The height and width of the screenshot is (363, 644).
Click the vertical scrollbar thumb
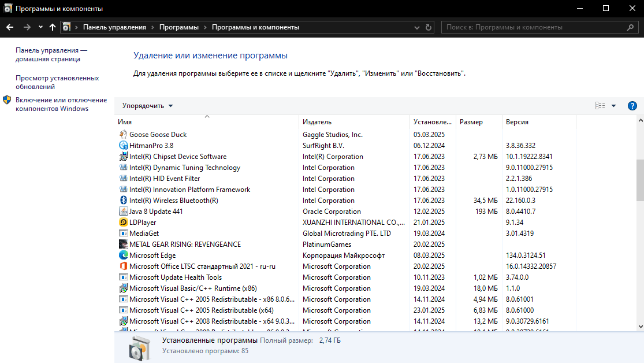pyautogui.click(x=641, y=180)
